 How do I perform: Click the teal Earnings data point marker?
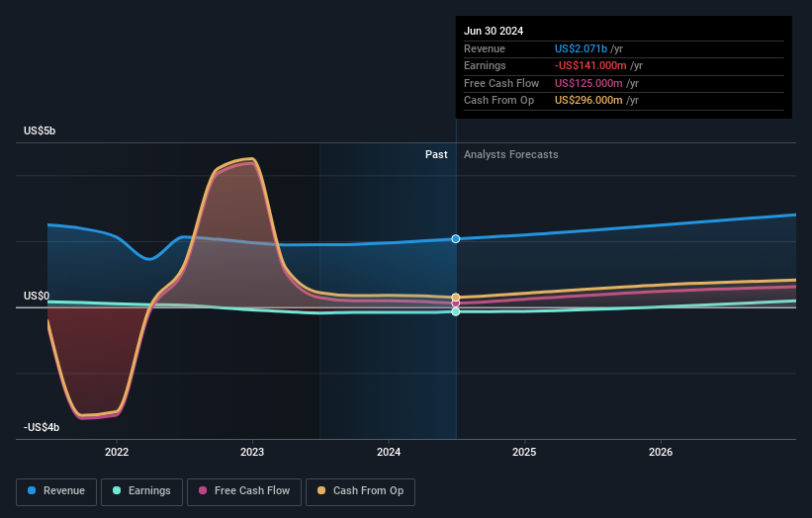point(456,311)
